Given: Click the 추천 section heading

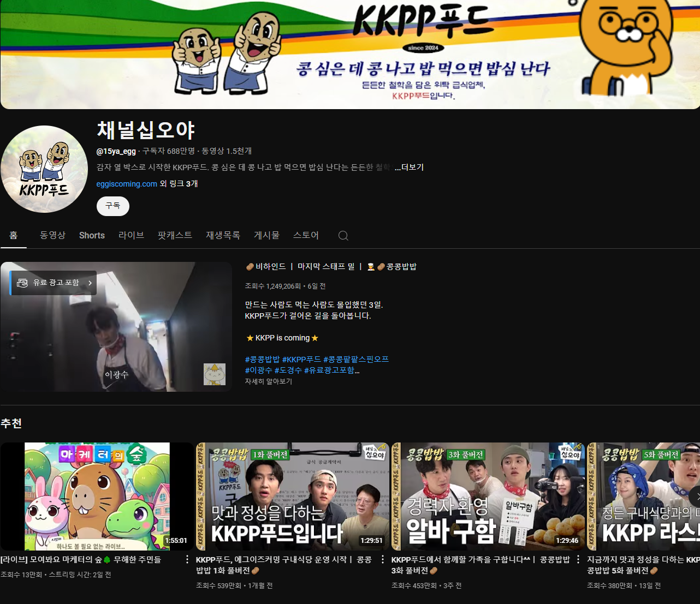Looking at the screenshot, I should (11, 423).
